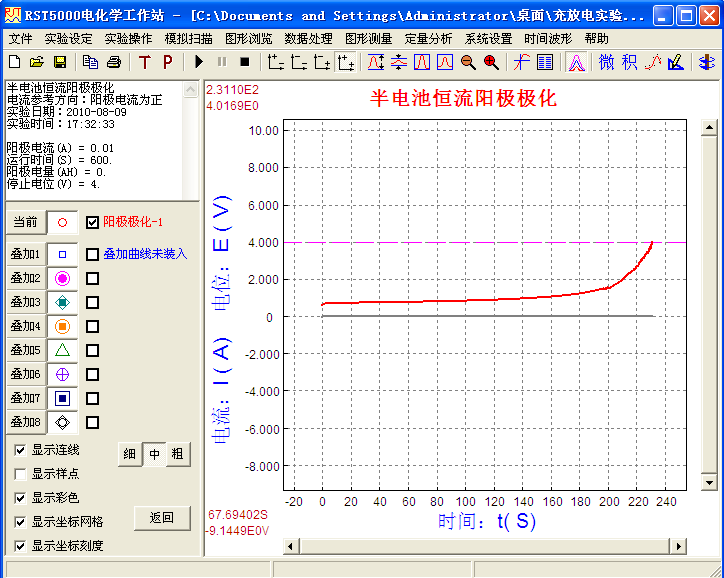
Task: Stop the experiment with the square stop icon
Action: tap(244, 62)
